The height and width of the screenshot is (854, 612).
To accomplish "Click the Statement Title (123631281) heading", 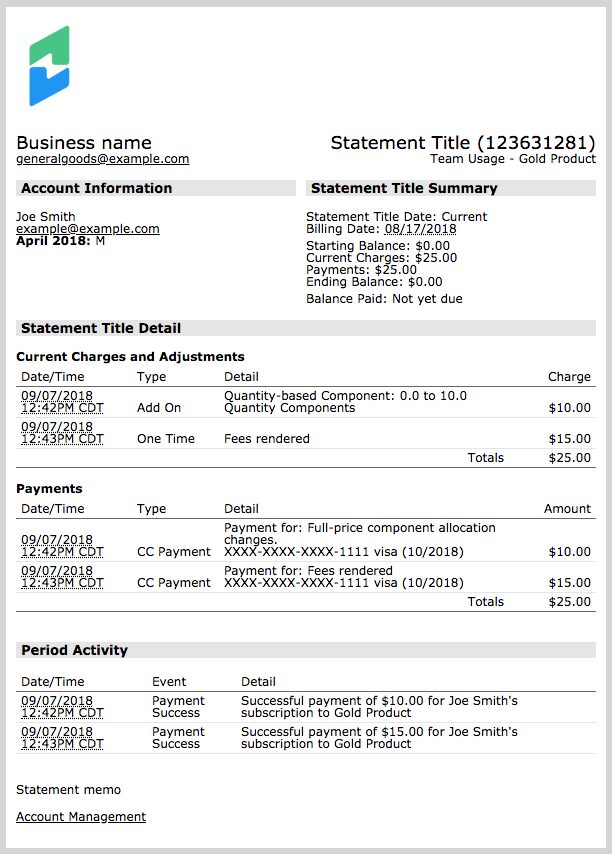I will [x=463, y=143].
